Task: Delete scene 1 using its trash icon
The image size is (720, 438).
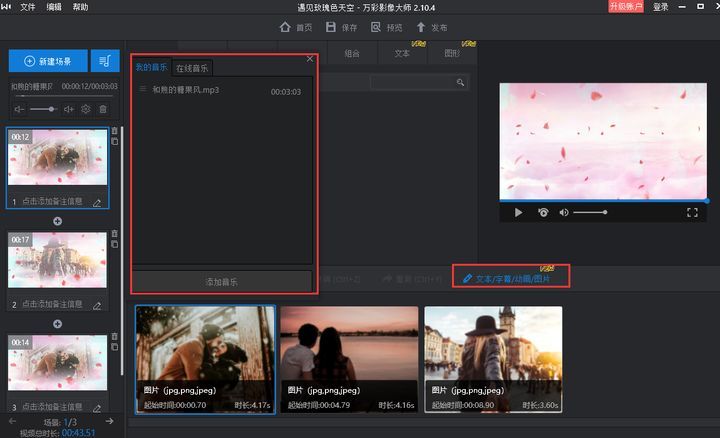Action: tap(114, 130)
